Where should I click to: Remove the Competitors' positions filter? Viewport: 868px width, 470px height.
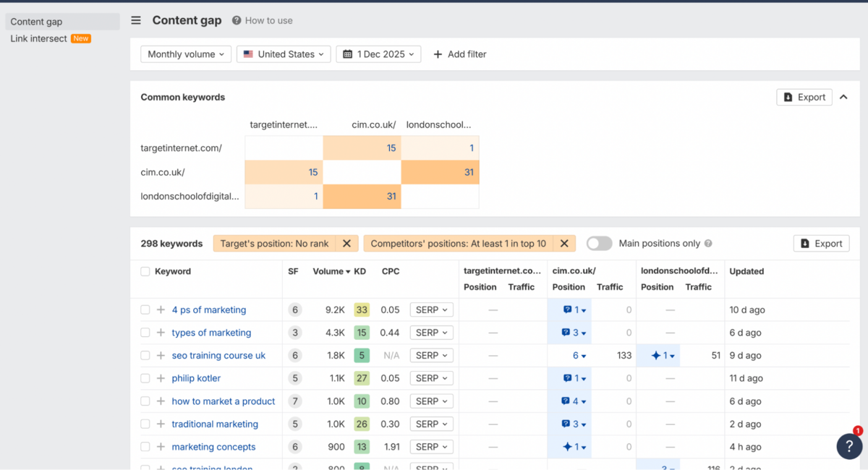[564, 244]
